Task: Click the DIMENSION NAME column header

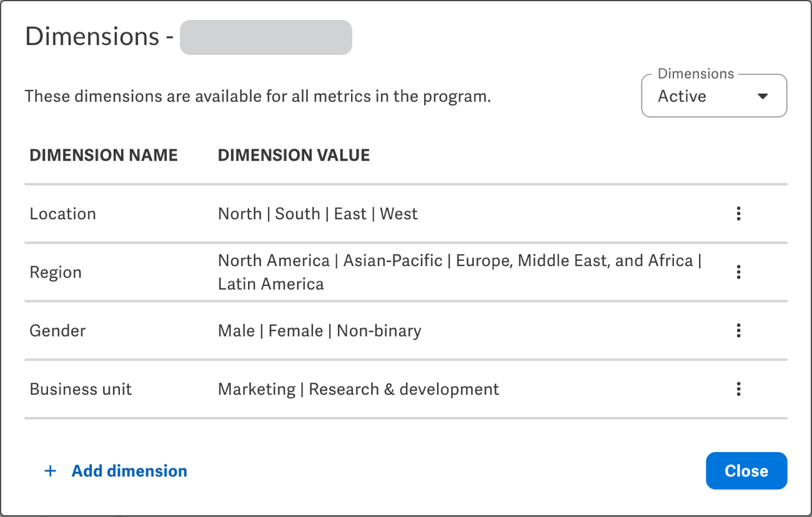Action: pyautogui.click(x=103, y=155)
